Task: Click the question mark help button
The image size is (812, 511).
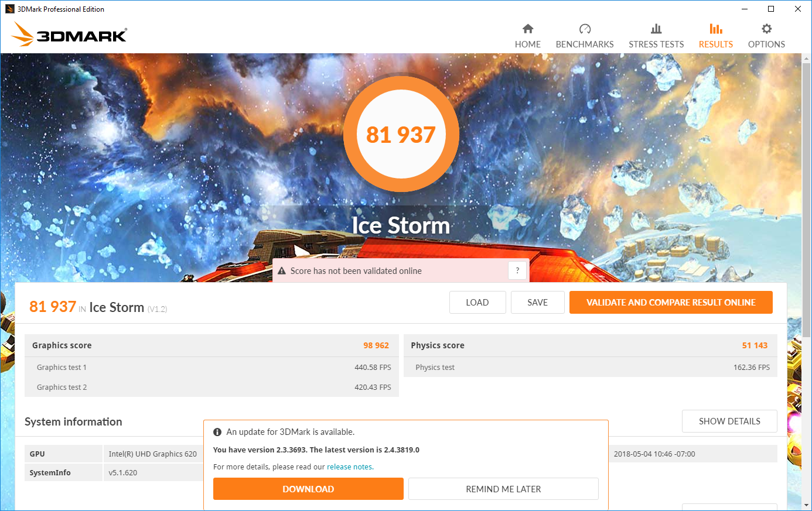Action: 517,270
